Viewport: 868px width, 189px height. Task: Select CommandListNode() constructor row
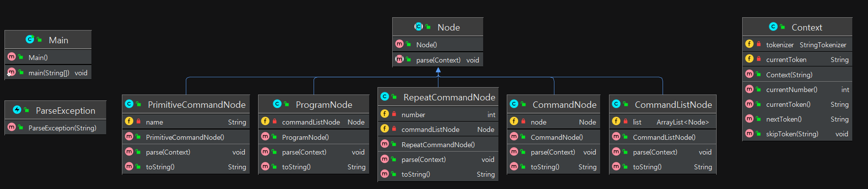pyautogui.click(x=663, y=137)
